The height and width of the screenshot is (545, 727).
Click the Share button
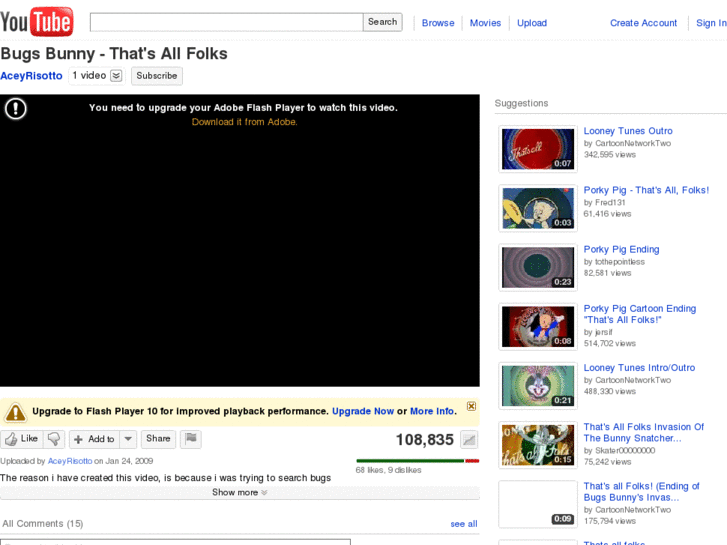[x=158, y=438]
